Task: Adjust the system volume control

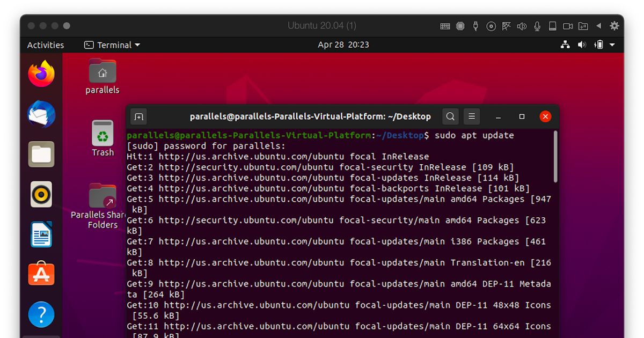Action: pos(582,45)
